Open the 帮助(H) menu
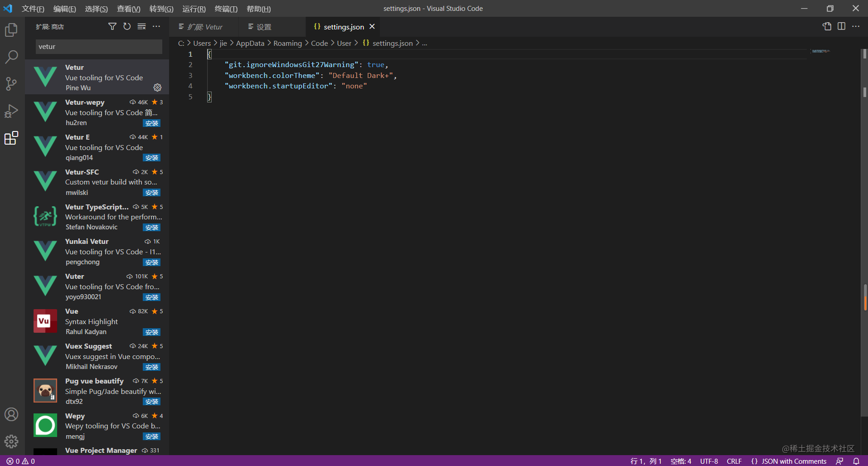The image size is (868, 466). [259, 9]
